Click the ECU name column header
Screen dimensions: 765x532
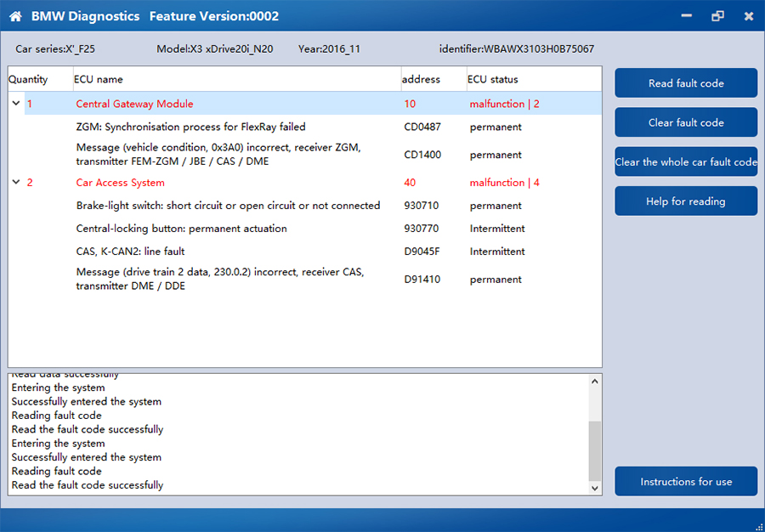[x=99, y=79]
